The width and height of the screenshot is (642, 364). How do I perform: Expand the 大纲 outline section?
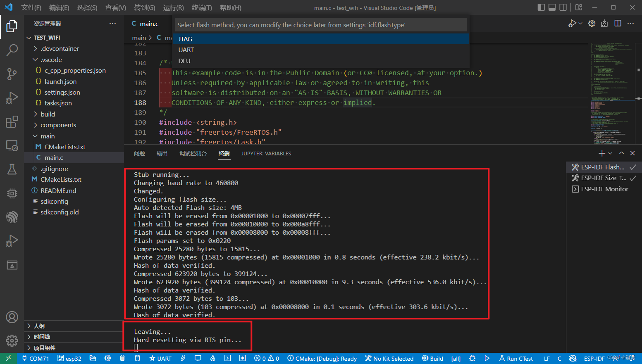point(74,326)
